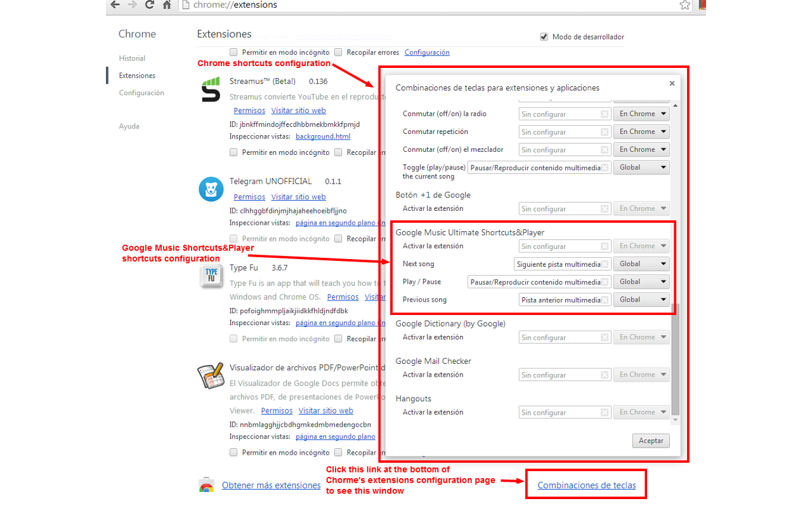This screenshot has width=812, height=508.
Task: Open scope dropdown for Conmutar el mezclador
Action: coord(641,150)
